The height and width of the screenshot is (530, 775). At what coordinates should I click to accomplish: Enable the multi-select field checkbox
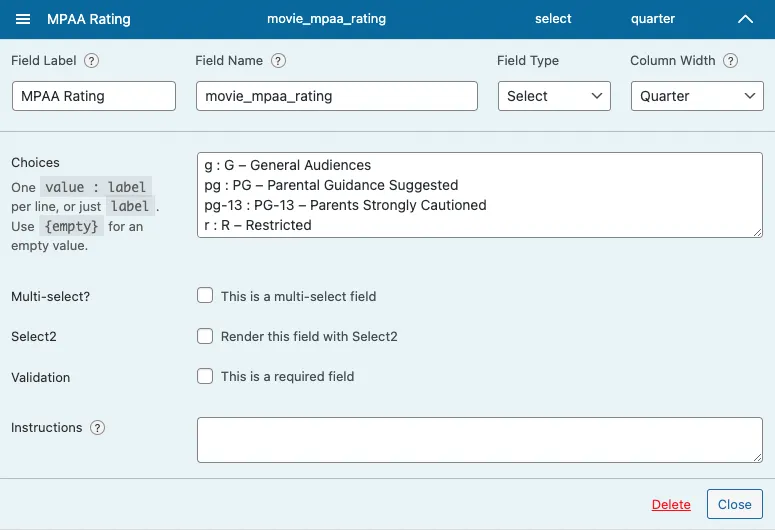click(205, 296)
